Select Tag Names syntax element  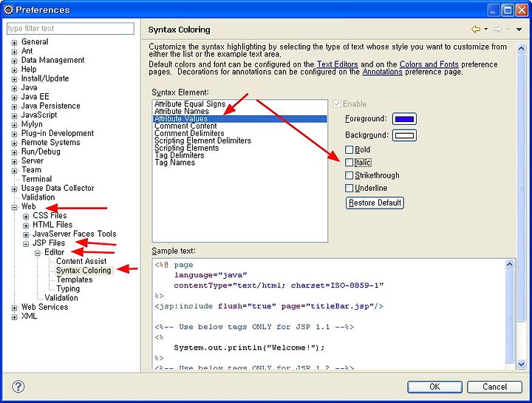click(x=174, y=163)
